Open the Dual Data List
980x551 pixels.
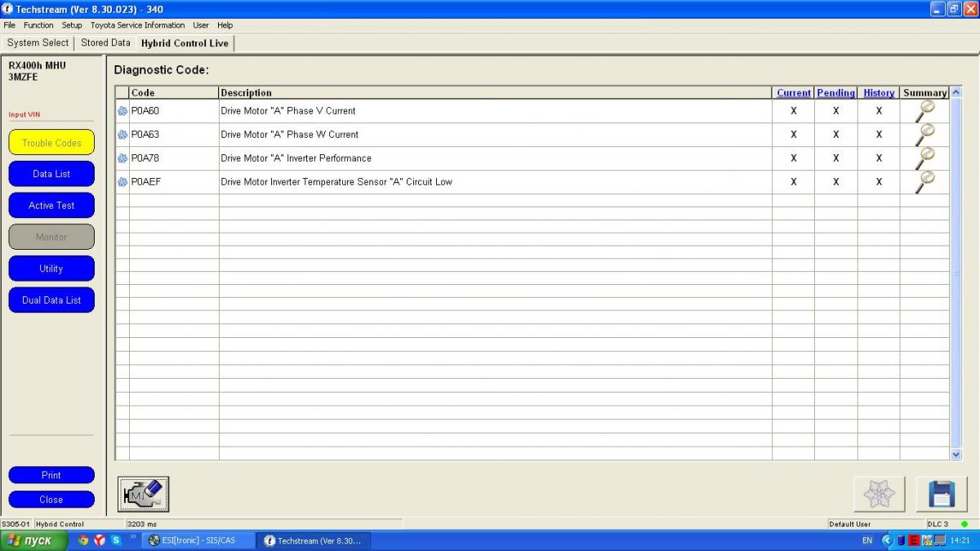pyautogui.click(x=51, y=300)
